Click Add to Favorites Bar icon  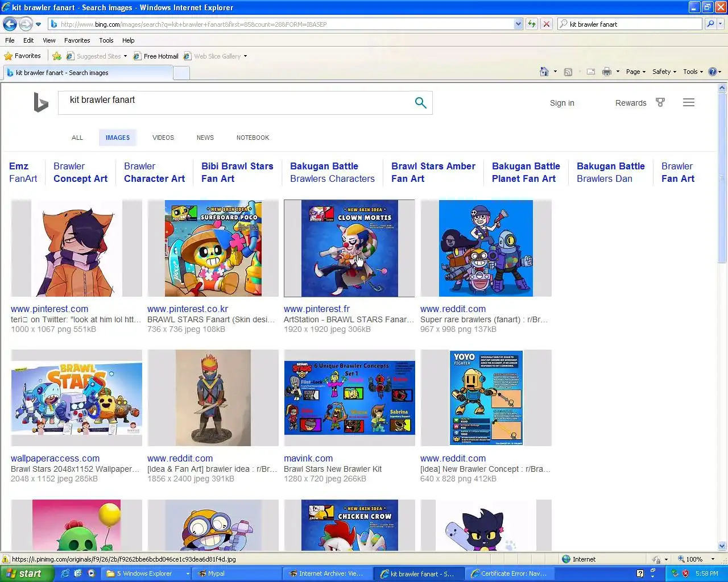[56, 56]
